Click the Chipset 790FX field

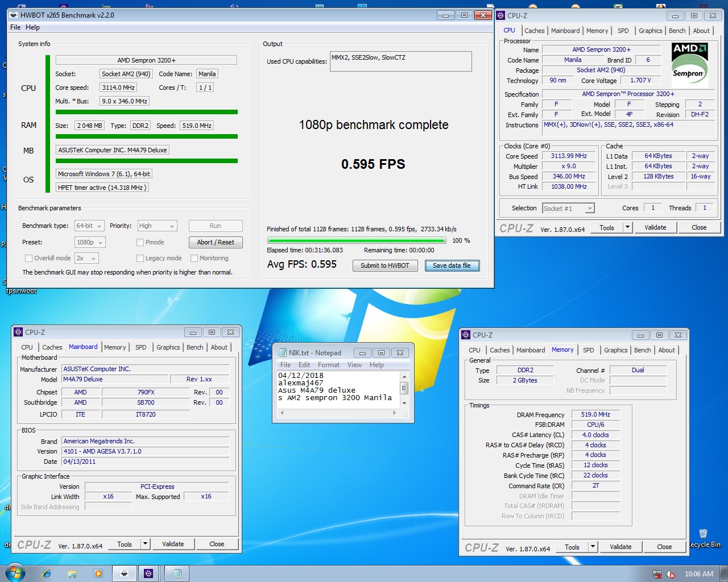click(146, 392)
